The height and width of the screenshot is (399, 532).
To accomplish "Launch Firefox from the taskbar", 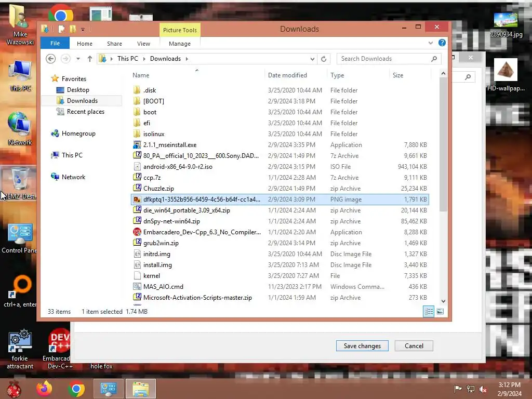I will (45, 389).
